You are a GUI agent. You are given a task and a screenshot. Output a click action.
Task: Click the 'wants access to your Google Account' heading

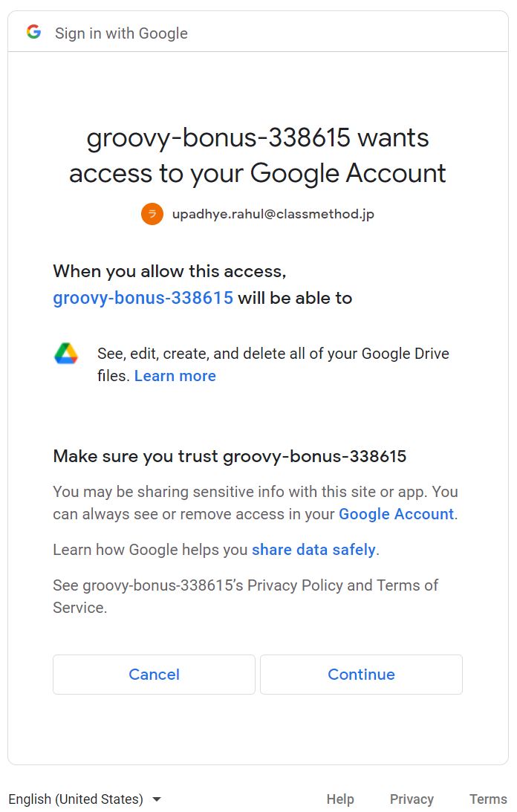click(258, 155)
